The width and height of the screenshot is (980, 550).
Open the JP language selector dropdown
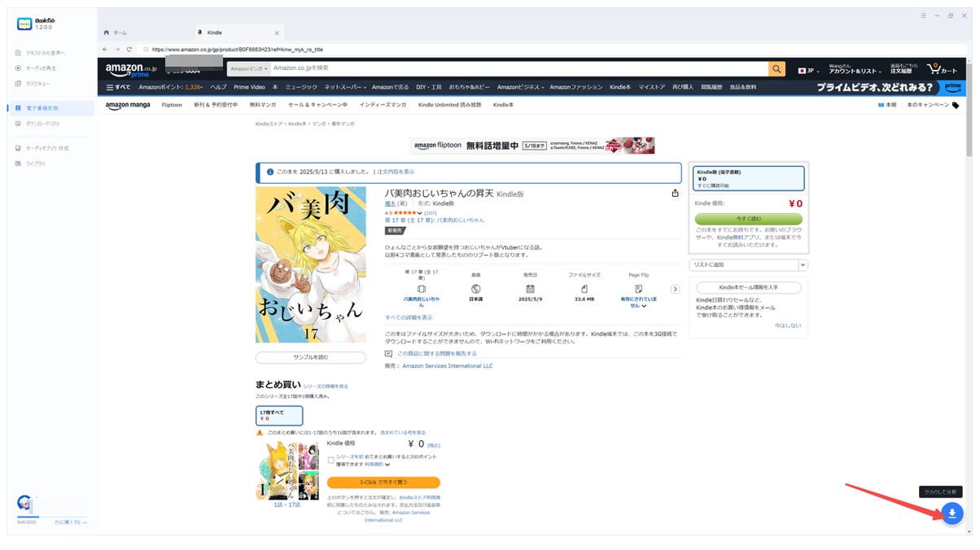pyautogui.click(x=807, y=70)
